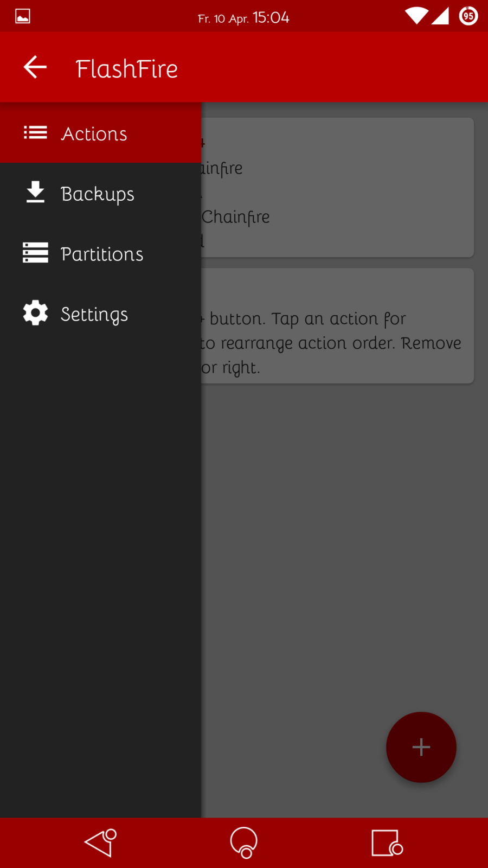Open recent apps from navigation bar
This screenshot has width=488, height=868.
[x=387, y=843]
